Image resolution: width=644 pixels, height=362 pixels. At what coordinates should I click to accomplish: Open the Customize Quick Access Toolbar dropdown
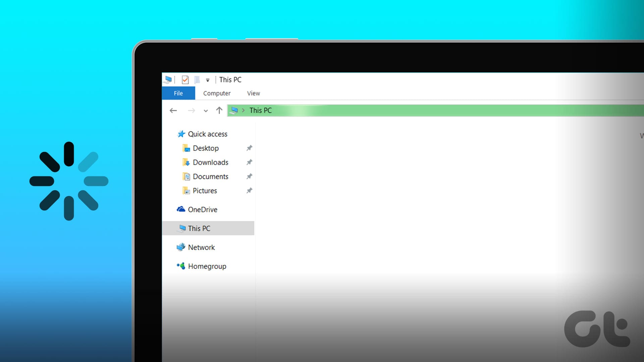tap(208, 80)
